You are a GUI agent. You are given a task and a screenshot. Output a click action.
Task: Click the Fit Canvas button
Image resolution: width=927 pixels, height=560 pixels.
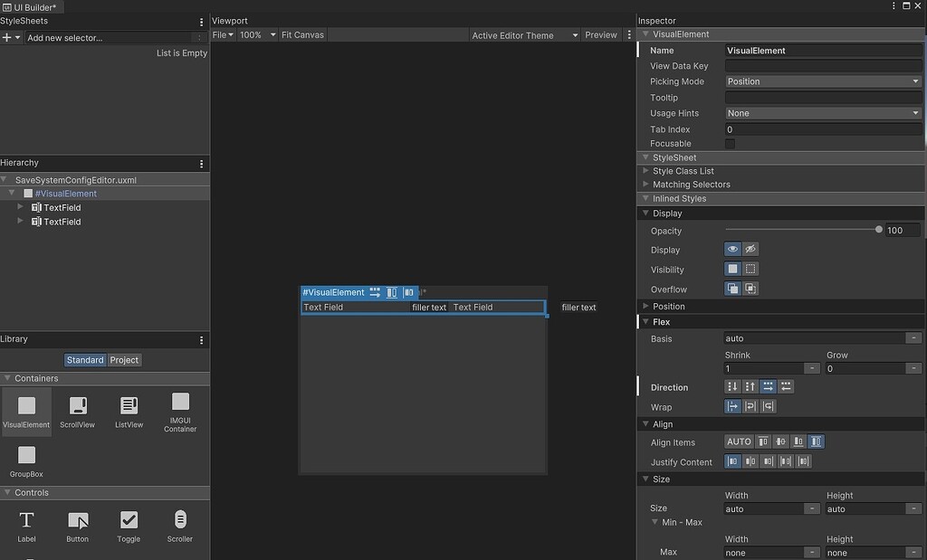coord(302,34)
